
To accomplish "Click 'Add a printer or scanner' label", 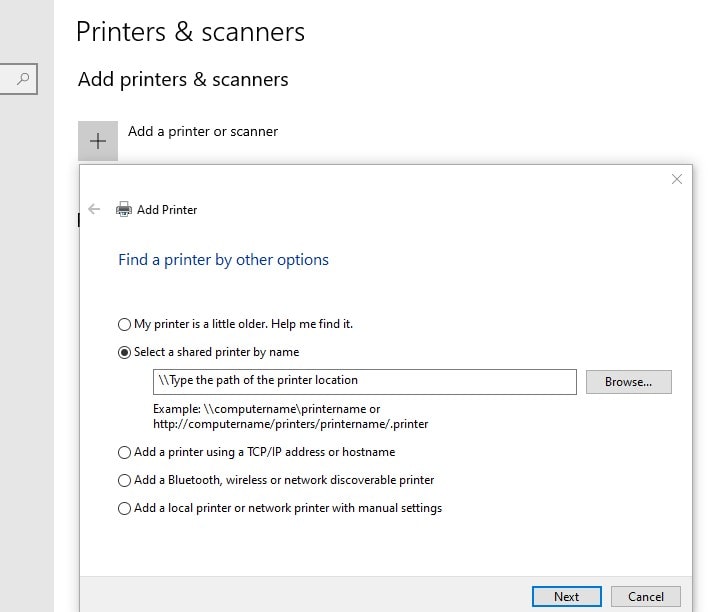I will (203, 131).
